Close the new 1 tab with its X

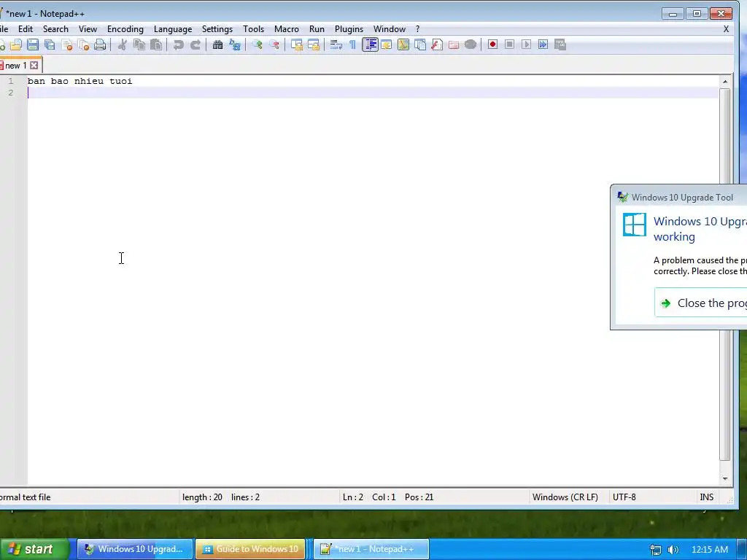click(34, 65)
